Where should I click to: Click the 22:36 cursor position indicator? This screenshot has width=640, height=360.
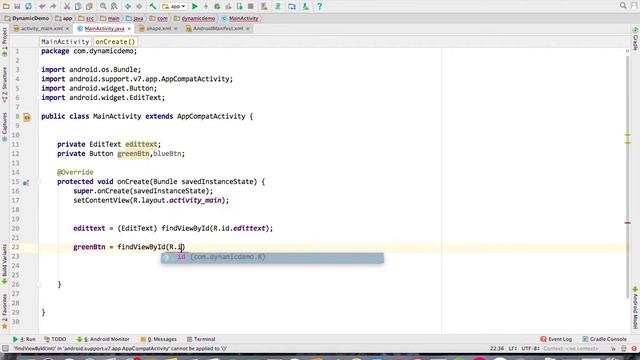tap(497, 349)
